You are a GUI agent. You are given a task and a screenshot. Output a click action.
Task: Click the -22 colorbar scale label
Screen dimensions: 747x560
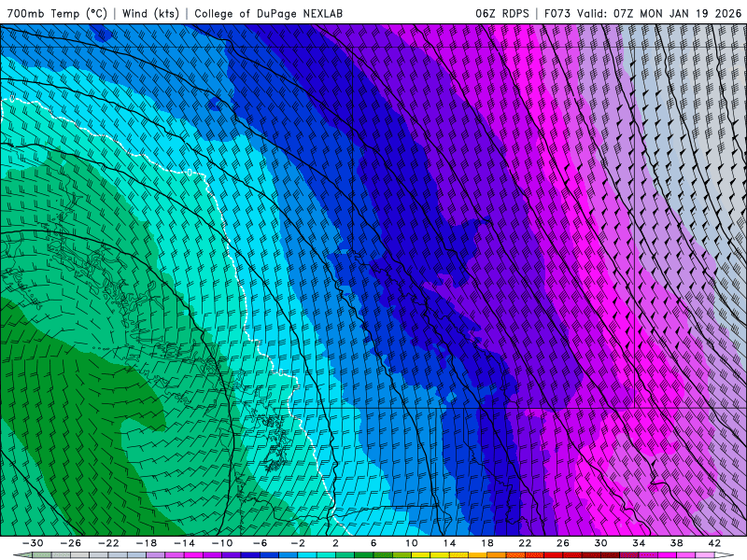pyautogui.click(x=108, y=543)
